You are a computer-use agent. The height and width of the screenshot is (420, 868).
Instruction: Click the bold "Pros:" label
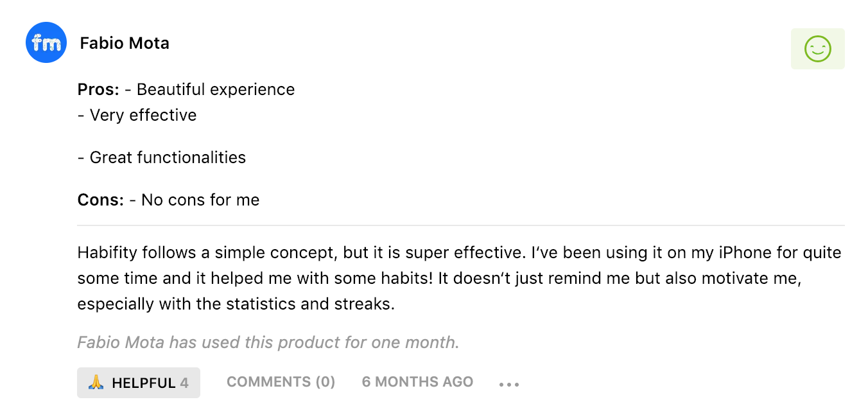pos(98,89)
